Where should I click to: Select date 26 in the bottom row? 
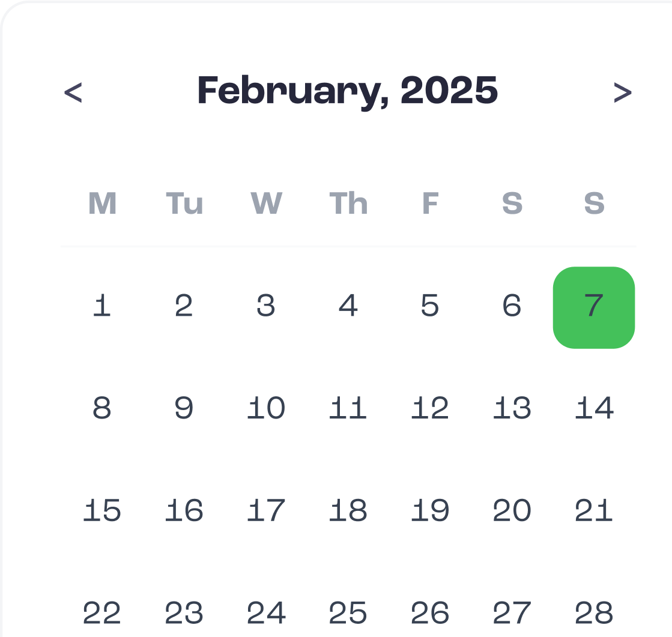pyautogui.click(x=430, y=612)
